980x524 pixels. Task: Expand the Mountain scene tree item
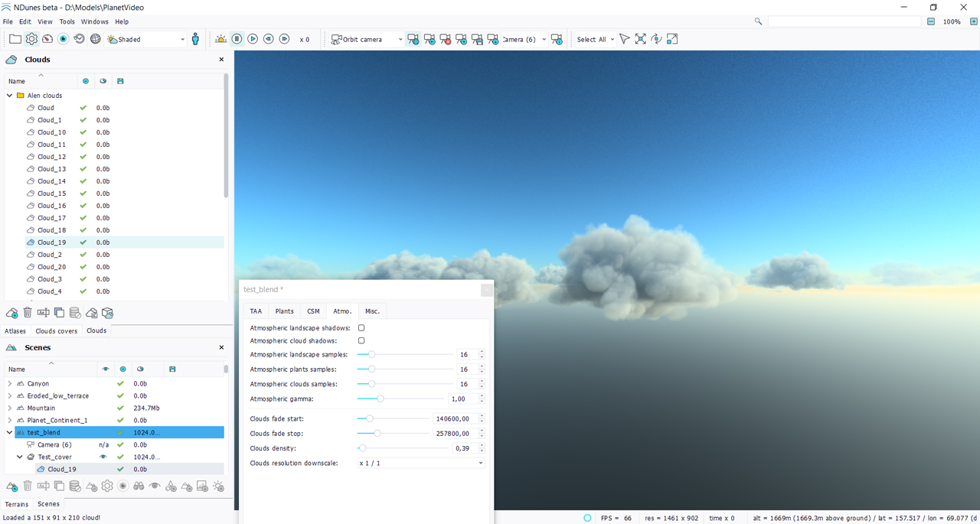click(x=10, y=408)
